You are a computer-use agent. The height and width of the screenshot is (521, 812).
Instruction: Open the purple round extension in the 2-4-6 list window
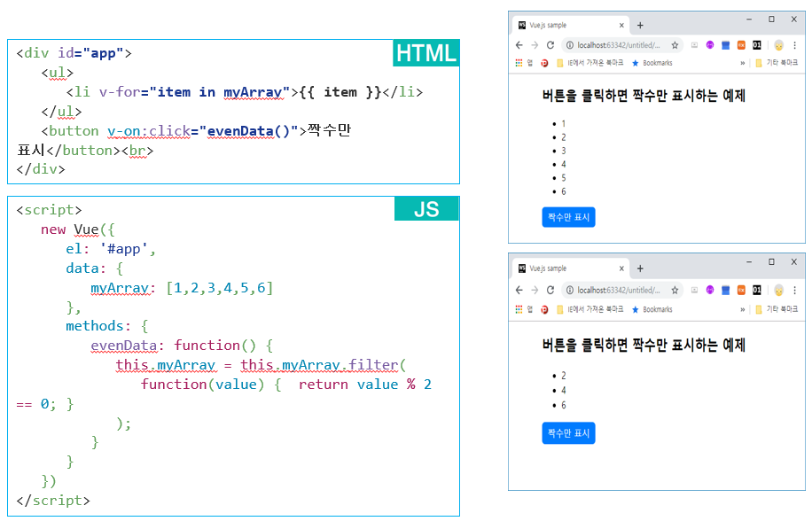point(710,290)
